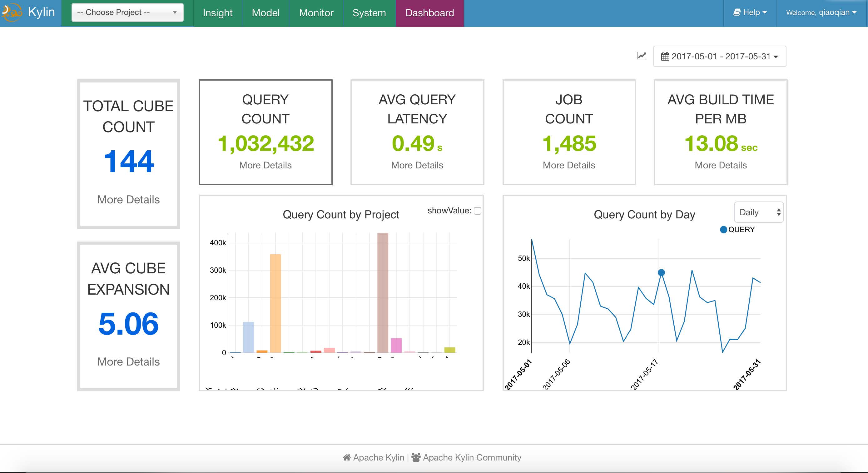
Task: Enable the showValue checkbox
Action: 477,211
